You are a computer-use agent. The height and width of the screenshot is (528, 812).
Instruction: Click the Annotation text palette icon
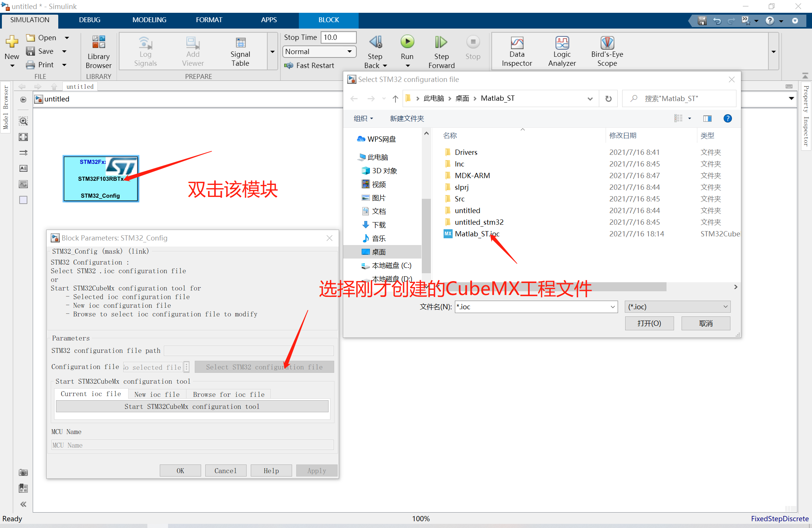point(23,168)
